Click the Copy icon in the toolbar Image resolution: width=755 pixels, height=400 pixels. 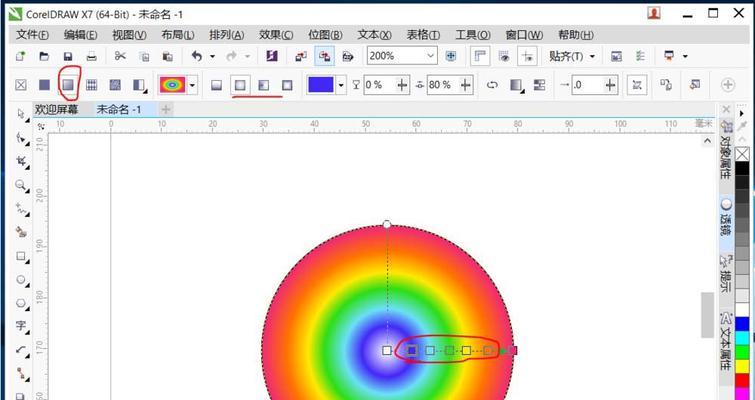pyautogui.click(x=144, y=57)
